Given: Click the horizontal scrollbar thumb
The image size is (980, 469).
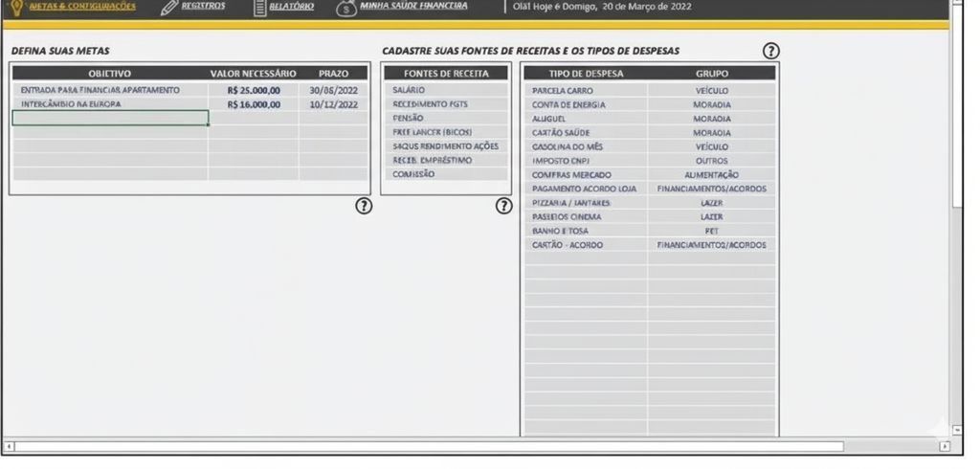Looking at the screenshot, I should click(x=431, y=446).
